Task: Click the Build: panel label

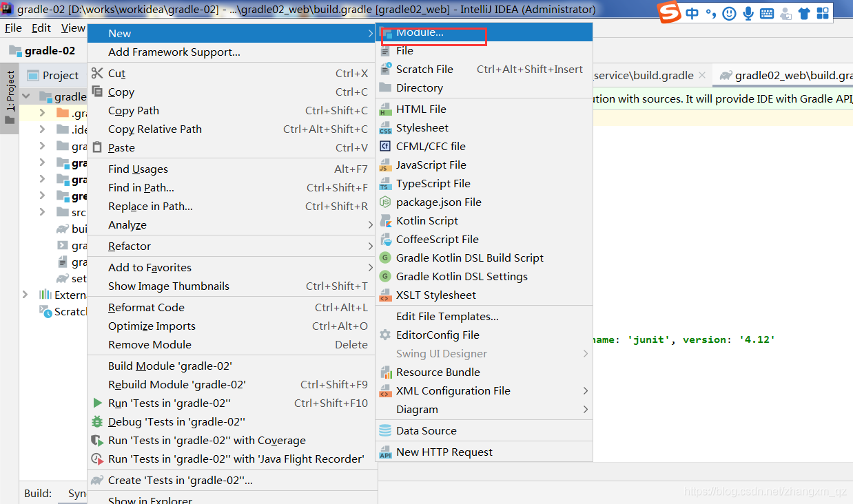Action: 38,494
